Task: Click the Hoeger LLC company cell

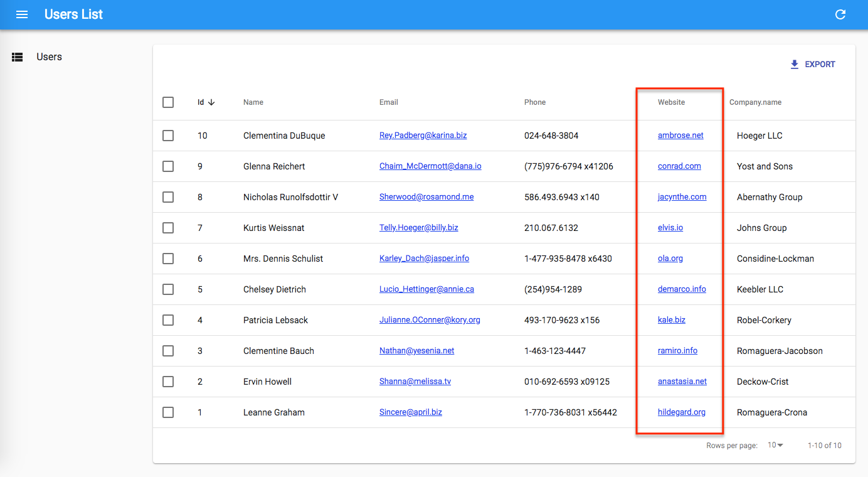Action: tap(760, 136)
